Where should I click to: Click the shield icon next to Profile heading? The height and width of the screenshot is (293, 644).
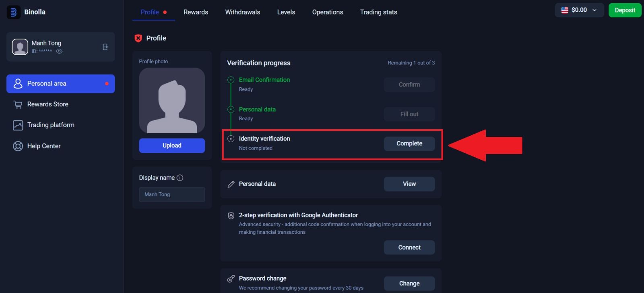click(x=138, y=38)
